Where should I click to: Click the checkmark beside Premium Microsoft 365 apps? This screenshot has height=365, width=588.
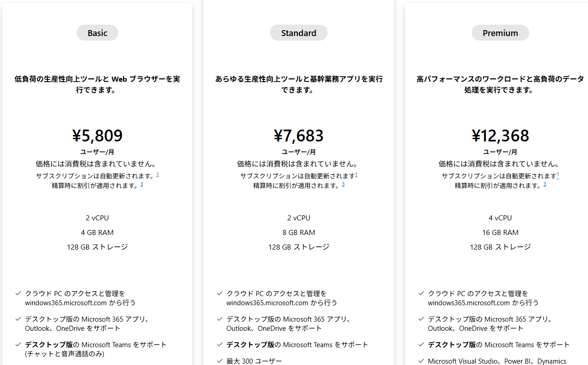421,319
